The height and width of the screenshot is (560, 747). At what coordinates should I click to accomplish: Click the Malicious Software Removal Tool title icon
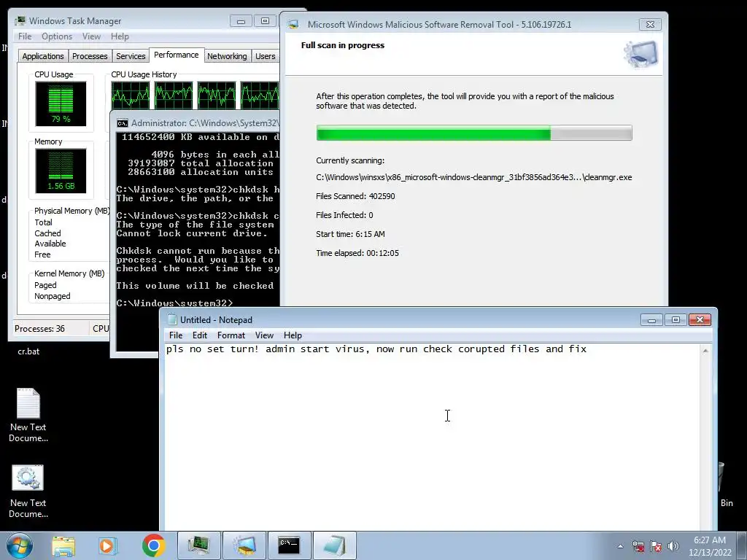[293, 24]
